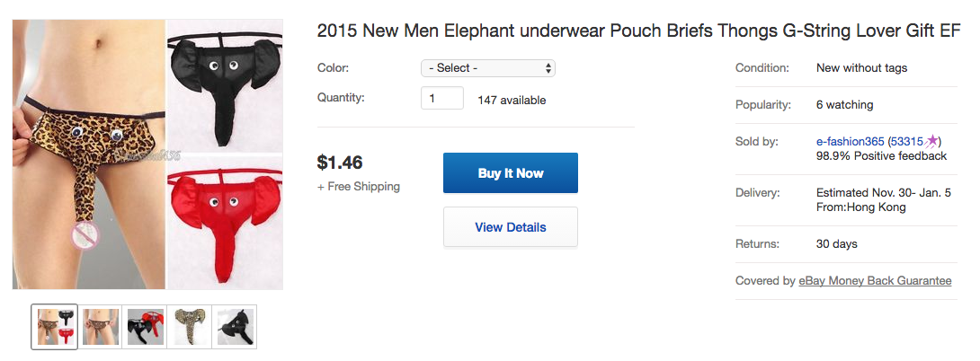Click the red product photo

(x=225, y=220)
